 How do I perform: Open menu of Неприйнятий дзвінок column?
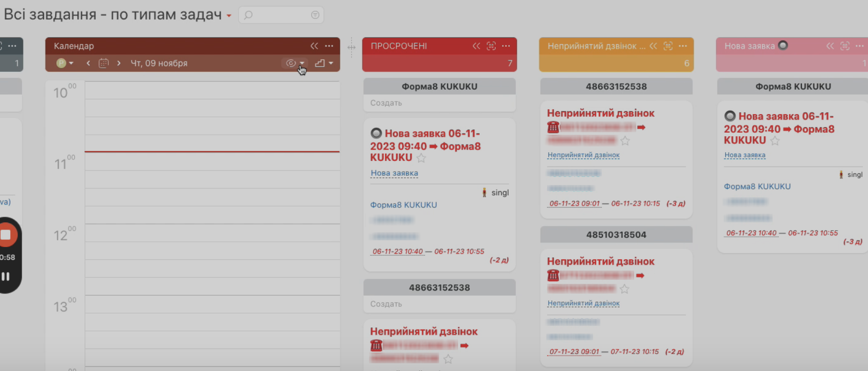pyautogui.click(x=683, y=46)
